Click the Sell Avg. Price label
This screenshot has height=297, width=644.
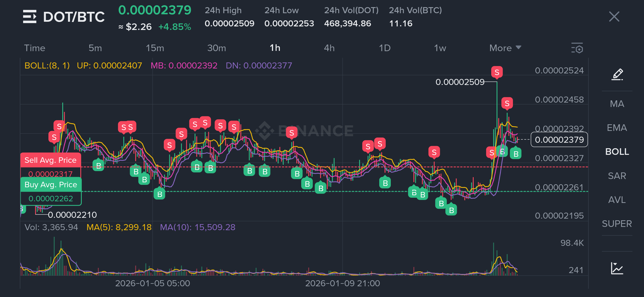point(51,160)
